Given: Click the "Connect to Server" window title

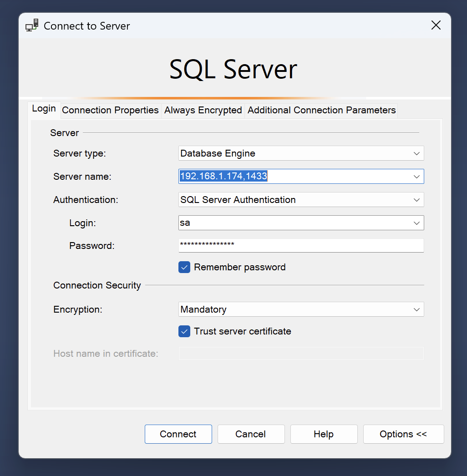Looking at the screenshot, I should (x=87, y=26).
